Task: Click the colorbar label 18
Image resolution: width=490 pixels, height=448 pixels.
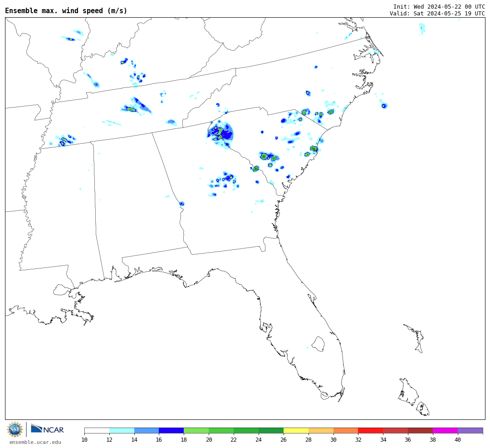Action: pyautogui.click(x=184, y=439)
